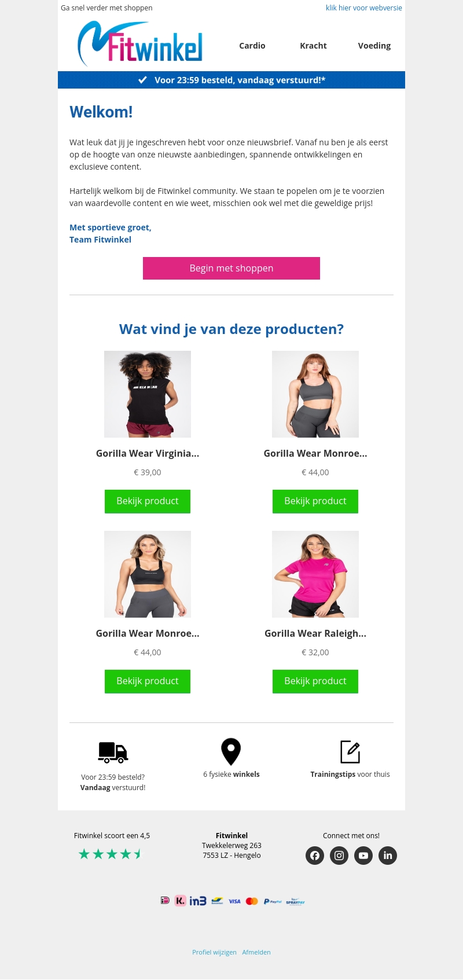Click the location pin winkels icon
The image size is (463, 980).
[231, 751]
